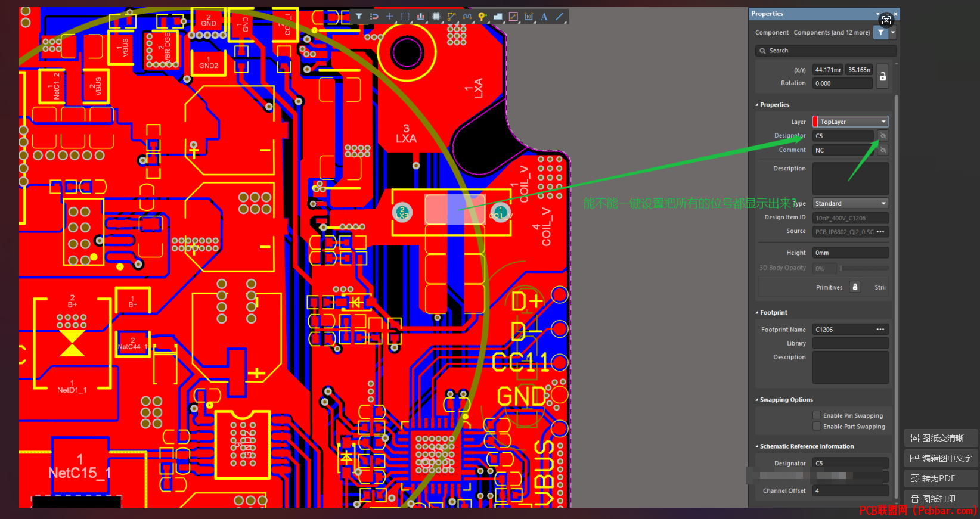The image size is (980, 519).
Task: Collapse the Properties section
Action: [x=758, y=105]
